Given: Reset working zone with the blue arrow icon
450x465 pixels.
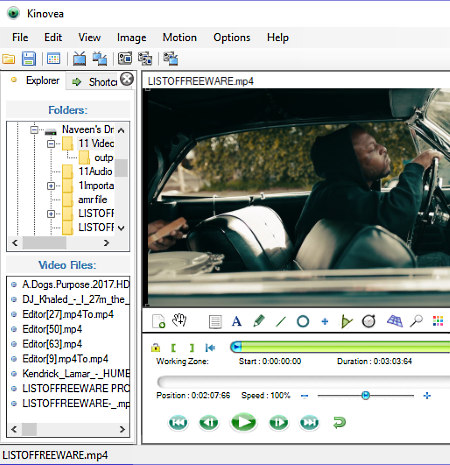Looking at the screenshot, I should 210,348.
